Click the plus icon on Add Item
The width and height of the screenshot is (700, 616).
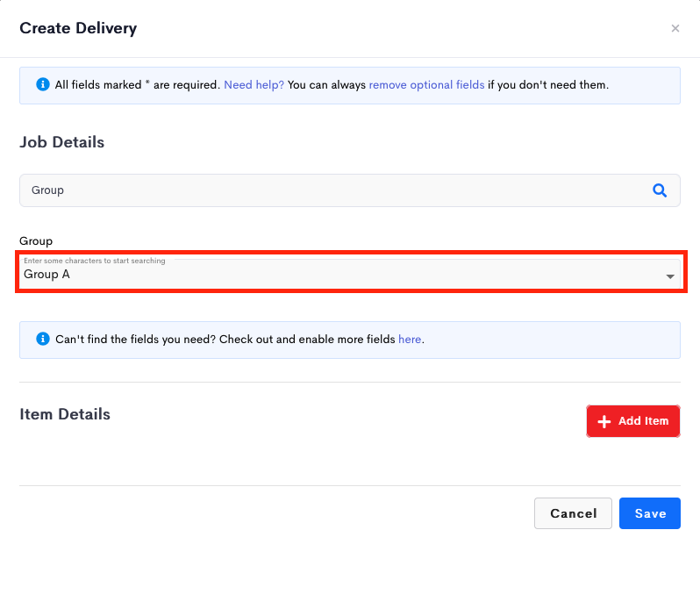[604, 421]
